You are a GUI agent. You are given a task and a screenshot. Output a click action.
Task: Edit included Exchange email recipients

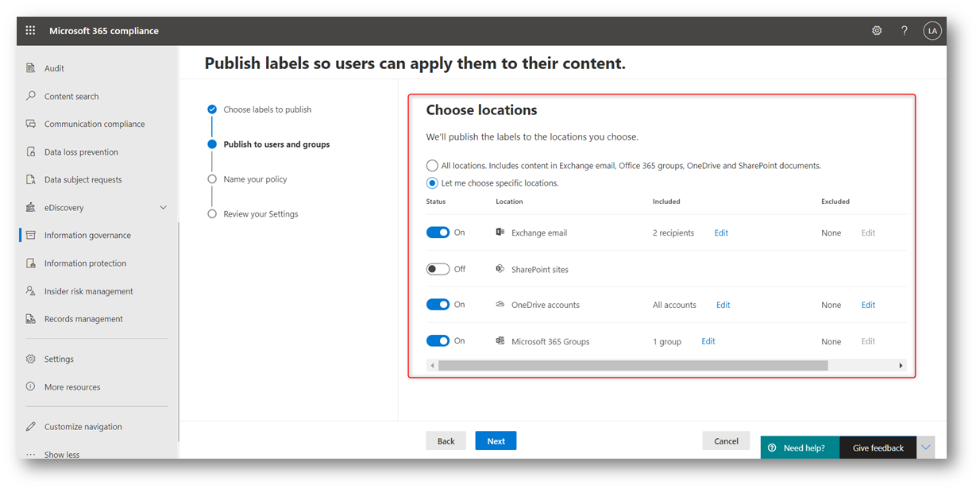(x=721, y=233)
